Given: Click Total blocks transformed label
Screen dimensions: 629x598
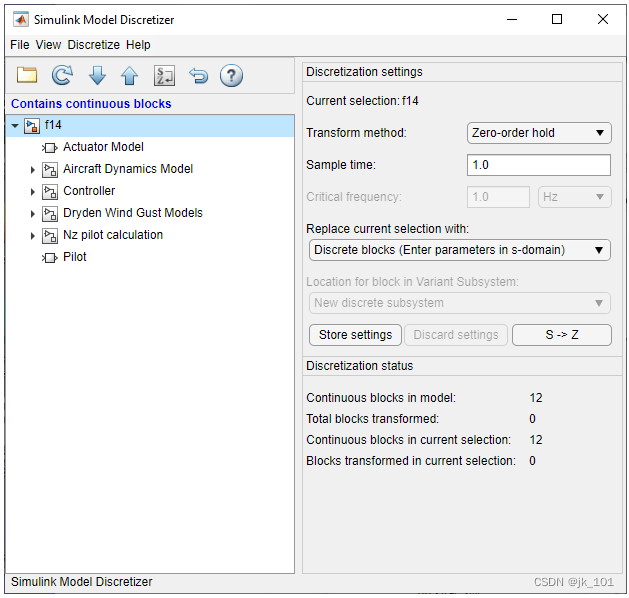Looking at the screenshot, I should (x=373, y=419).
